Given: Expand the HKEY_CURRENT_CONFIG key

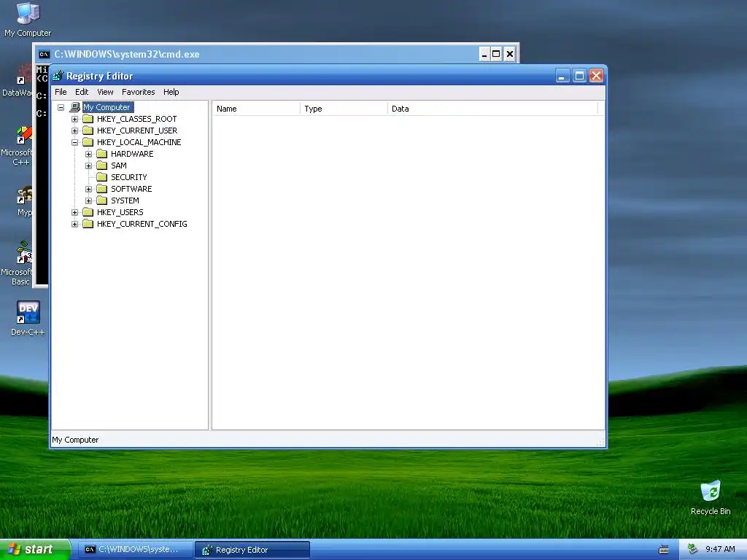Looking at the screenshot, I should pos(75,225).
